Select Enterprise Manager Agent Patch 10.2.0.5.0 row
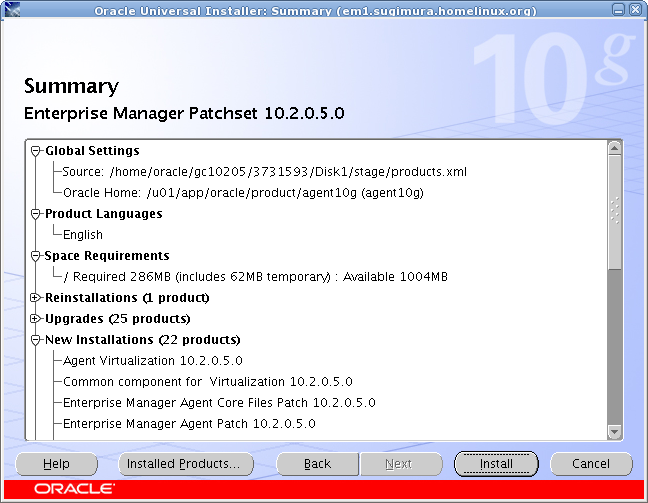The width and height of the screenshot is (648, 503). [x=189, y=424]
